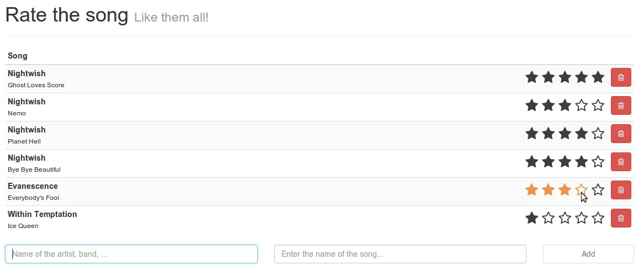The width and height of the screenshot is (644, 270).
Task: Rate Nemo four stars
Action: (581, 105)
